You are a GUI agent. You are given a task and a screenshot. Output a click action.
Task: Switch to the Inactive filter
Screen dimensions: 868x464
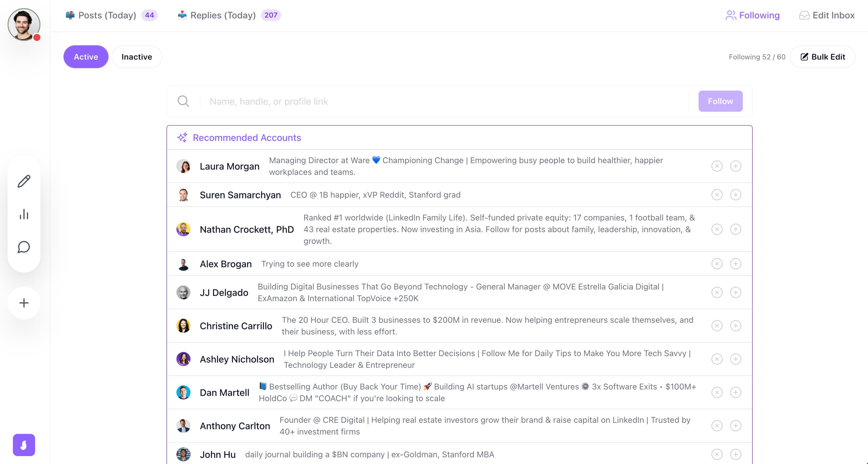click(x=136, y=56)
